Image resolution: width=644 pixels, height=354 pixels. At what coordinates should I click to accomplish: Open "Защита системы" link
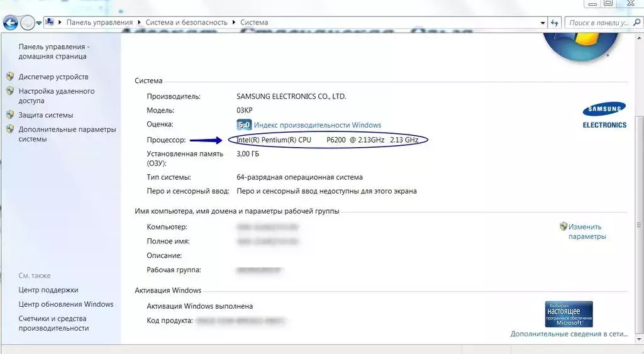(x=45, y=115)
